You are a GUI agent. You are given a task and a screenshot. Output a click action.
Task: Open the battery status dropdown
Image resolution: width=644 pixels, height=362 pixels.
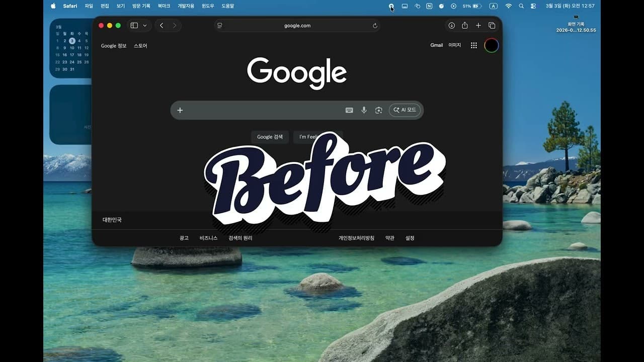tap(472, 6)
